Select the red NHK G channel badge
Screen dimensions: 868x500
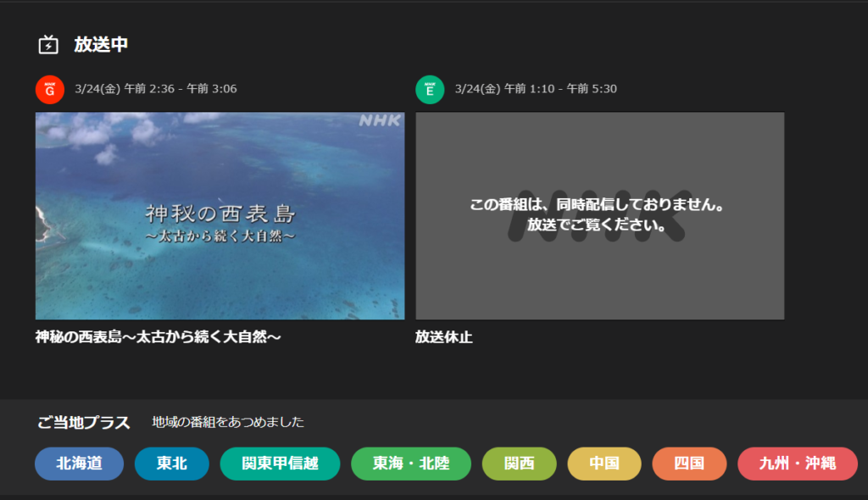click(49, 89)
